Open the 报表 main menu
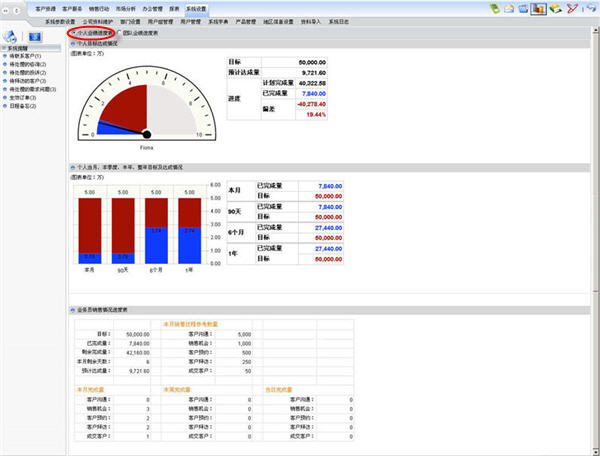Screen dimensions: 600x456 174,9
